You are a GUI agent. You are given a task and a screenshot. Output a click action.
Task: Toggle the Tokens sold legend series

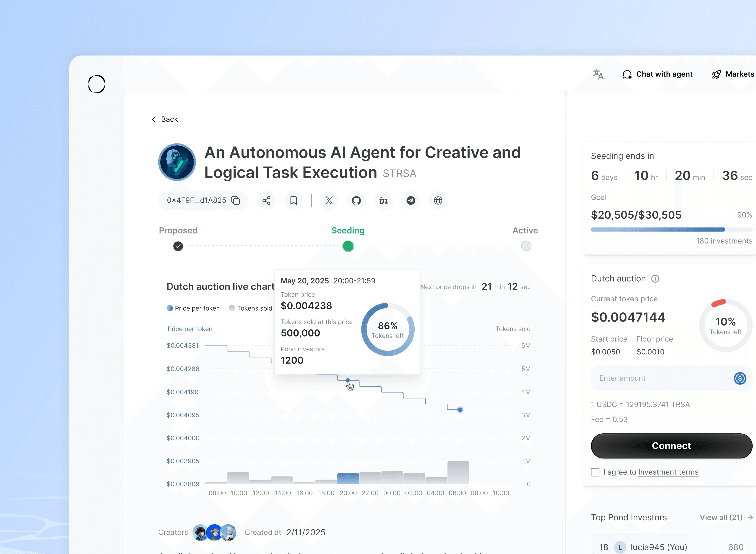pyautogui.click(x=251, y=308)
